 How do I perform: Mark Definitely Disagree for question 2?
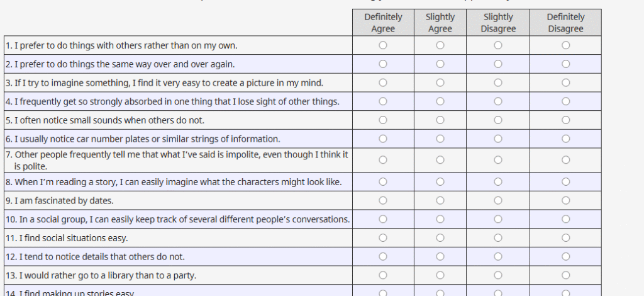(x=565, y=64)
